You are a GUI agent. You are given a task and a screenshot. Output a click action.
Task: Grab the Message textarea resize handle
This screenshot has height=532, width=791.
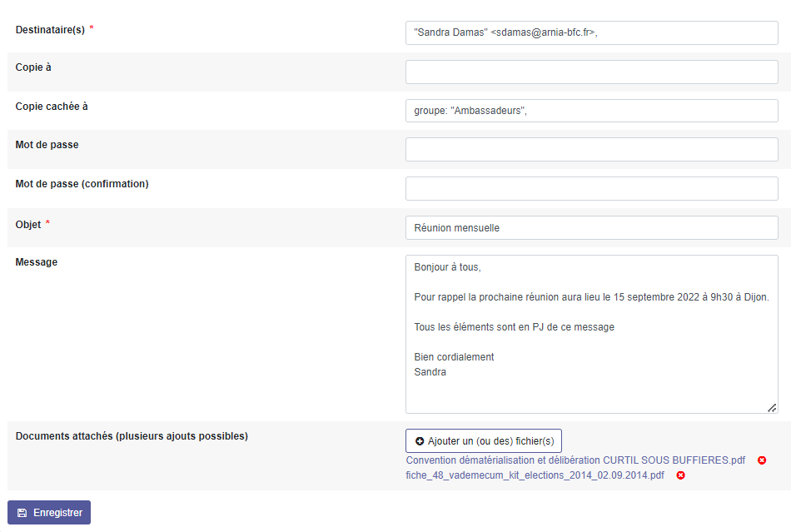(772, 407)
